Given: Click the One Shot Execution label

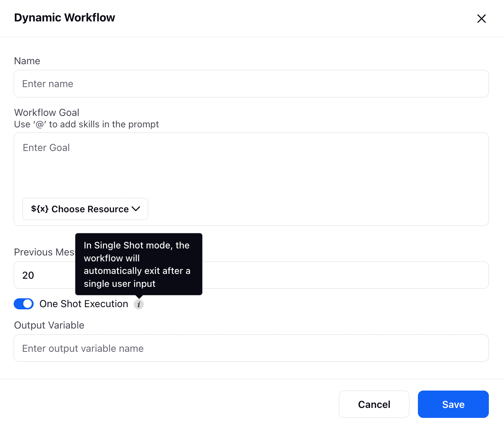Looking at the screenshot, I should 84,304.
